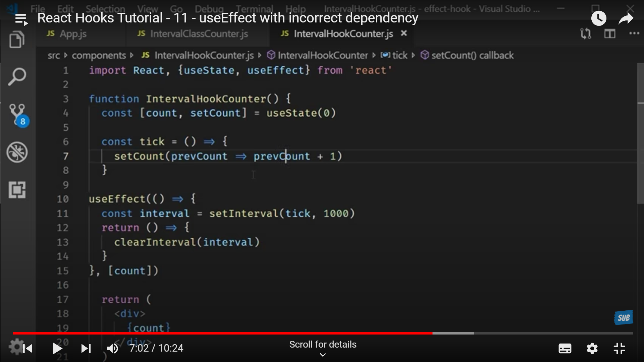Click the Watch Later clock icon
The image size is (644, 362).
point(599,18)
